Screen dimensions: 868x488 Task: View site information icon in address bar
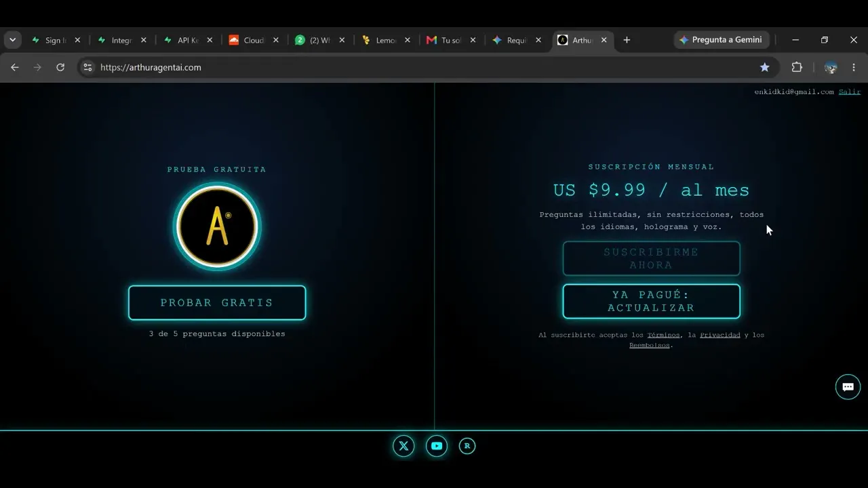[87, 67]
